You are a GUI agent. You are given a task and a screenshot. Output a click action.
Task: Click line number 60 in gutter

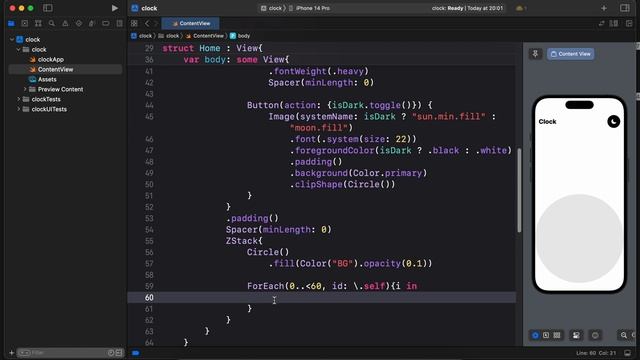point(149,298)
